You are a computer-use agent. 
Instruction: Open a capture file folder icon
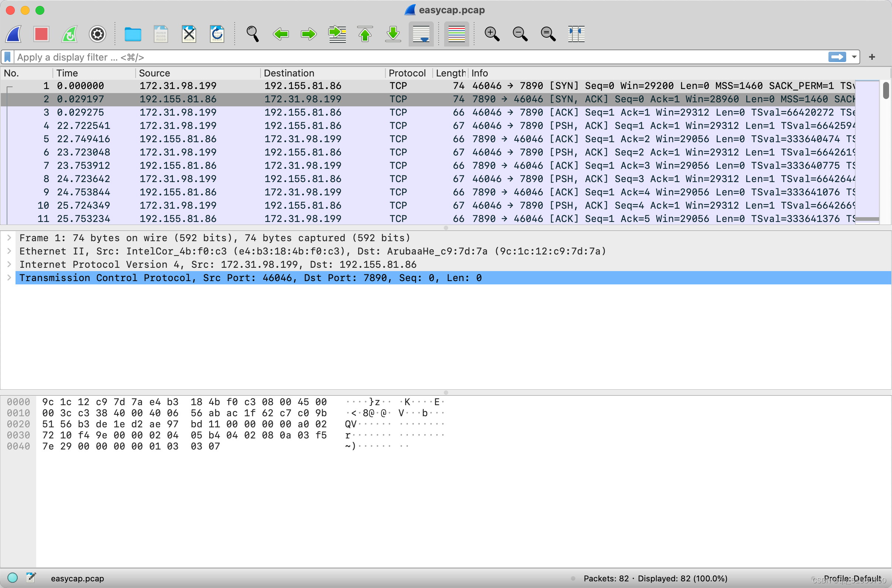tap(133, 34)
